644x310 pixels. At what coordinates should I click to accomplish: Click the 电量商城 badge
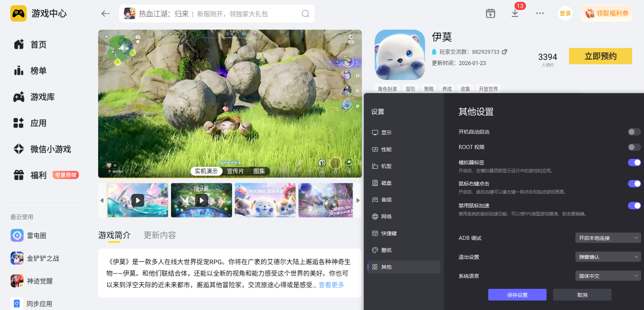click(x=66, y=175)
